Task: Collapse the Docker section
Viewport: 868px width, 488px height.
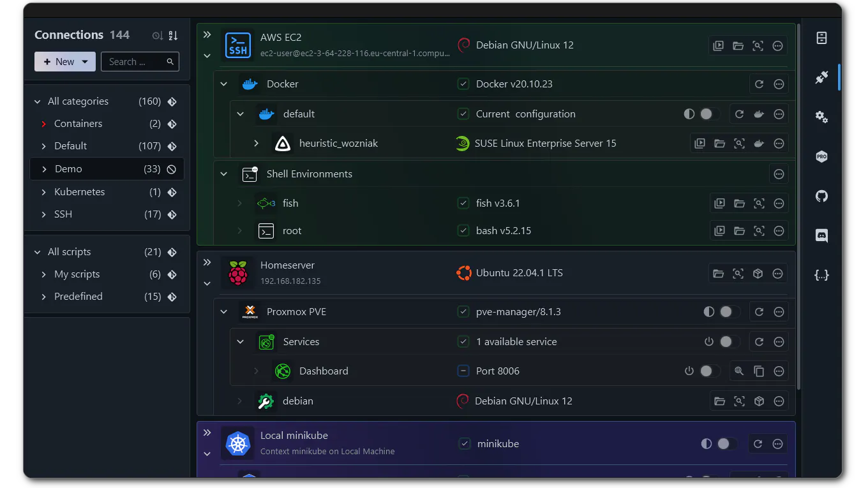Action: [224, 84]
